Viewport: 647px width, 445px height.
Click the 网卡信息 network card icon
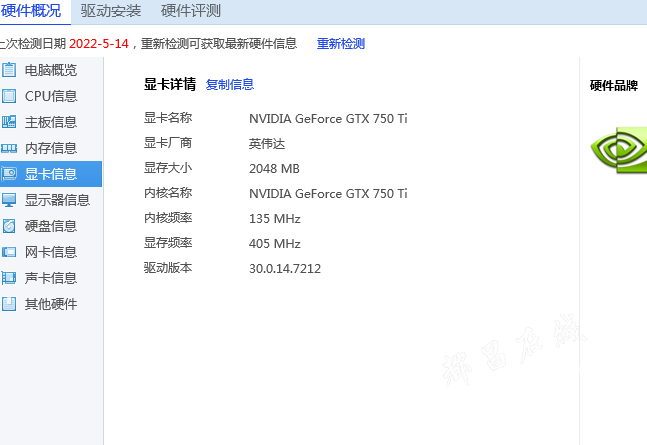pos(9,252)
